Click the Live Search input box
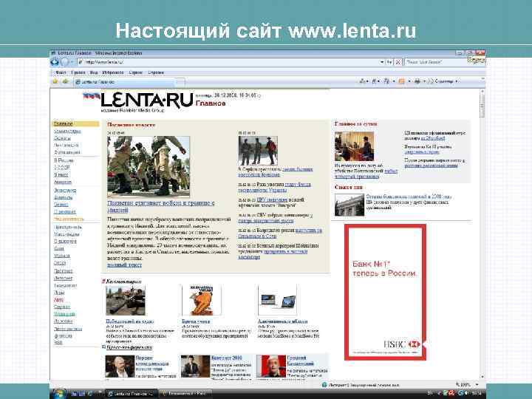The height and width of the screenshot is (399, 532). 437,62
